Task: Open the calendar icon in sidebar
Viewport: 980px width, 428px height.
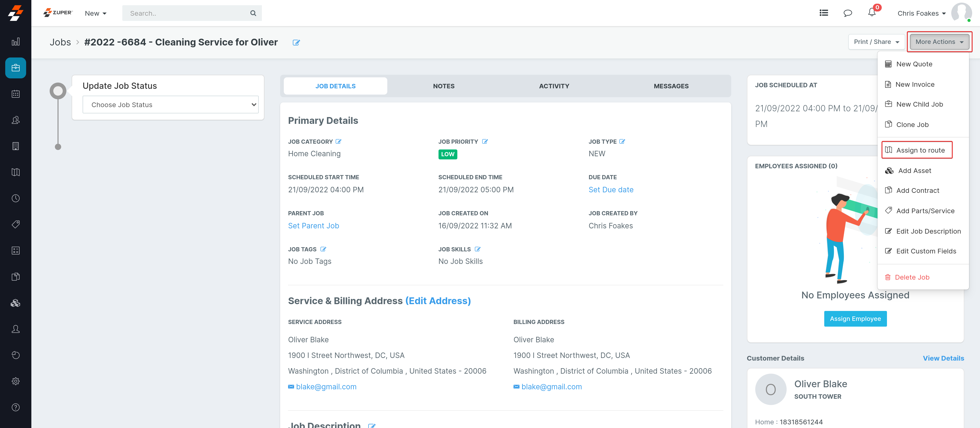Action: (x=16, y=94)
